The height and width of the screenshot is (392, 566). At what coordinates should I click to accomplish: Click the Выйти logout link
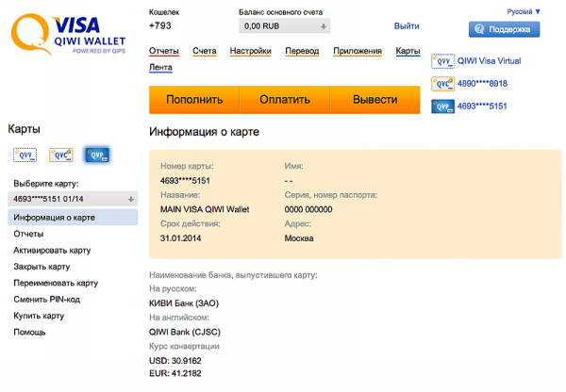coord(407,26)
